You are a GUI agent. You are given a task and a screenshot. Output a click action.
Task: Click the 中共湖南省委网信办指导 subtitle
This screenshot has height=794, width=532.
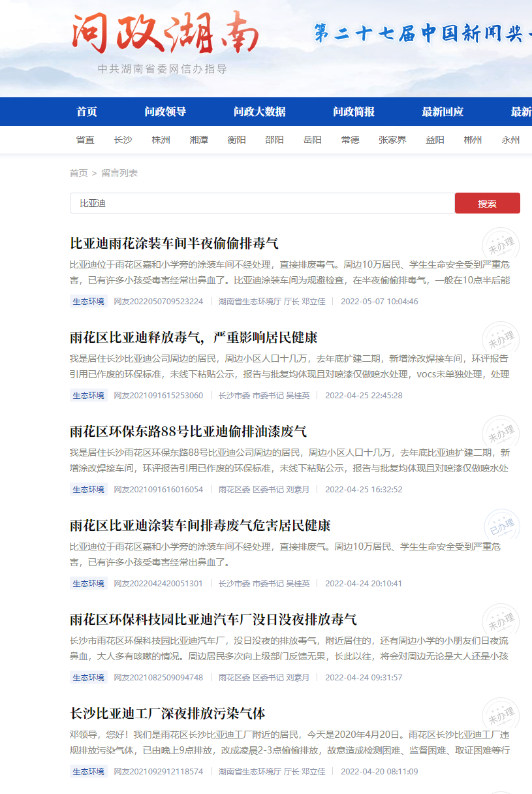tap(163, 69)
